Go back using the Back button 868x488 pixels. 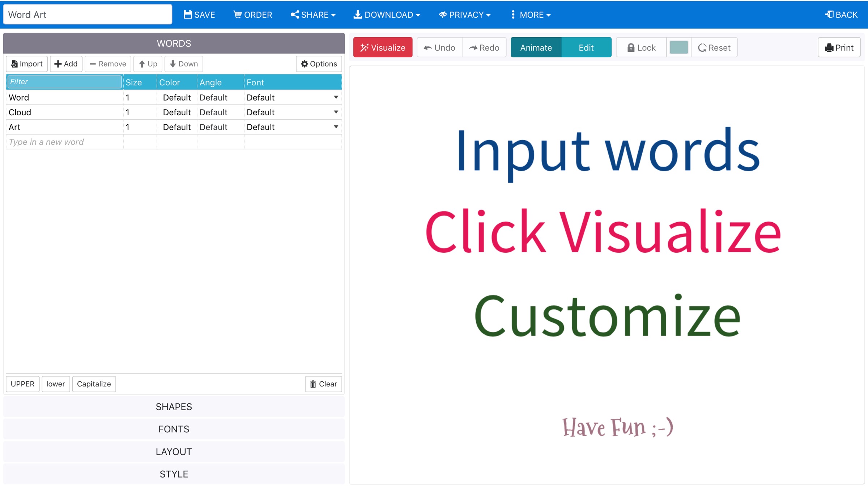(x=841, y=14)
